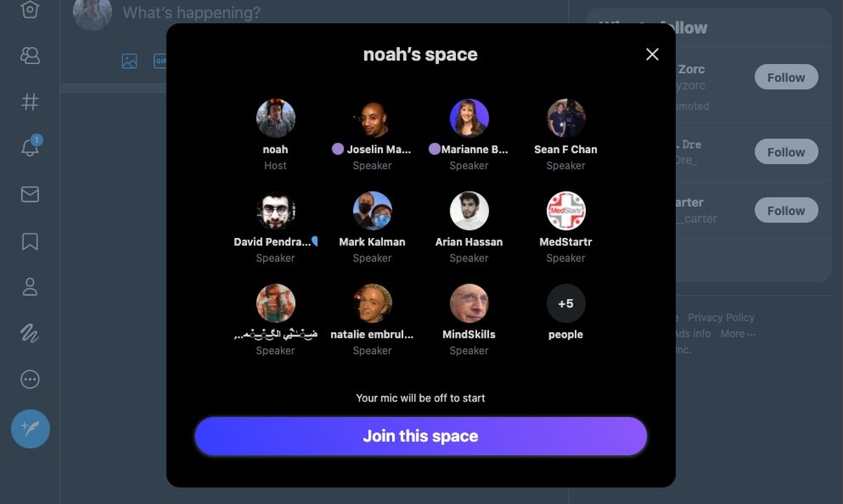
Task: Click the Follow button next to Dre
Action: pos(786,152)
